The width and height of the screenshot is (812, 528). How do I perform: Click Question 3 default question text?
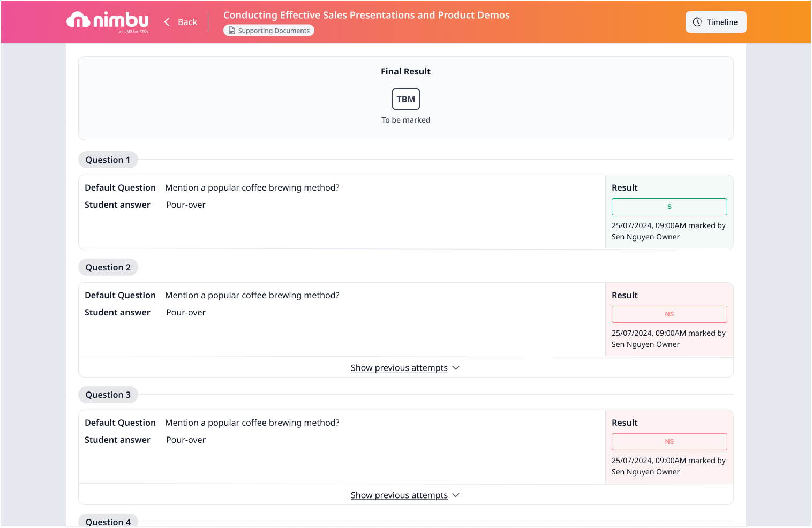pyautogui.click(x=252, y=423)
